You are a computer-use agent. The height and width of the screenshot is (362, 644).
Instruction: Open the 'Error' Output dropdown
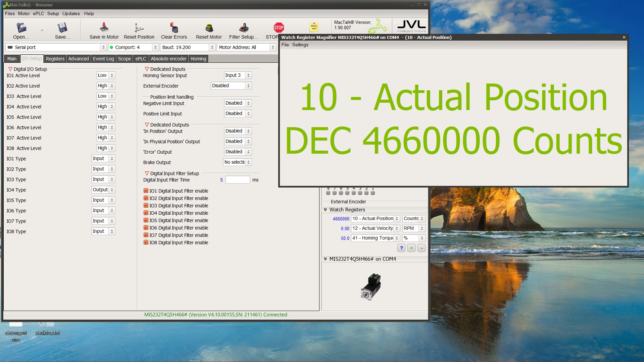click(x=238, y=152)
